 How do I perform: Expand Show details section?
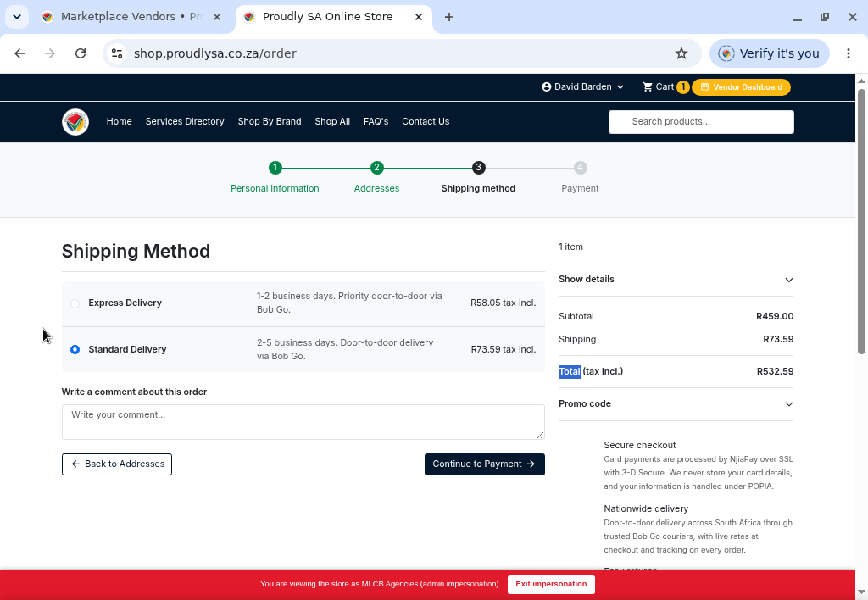(676, 280)
